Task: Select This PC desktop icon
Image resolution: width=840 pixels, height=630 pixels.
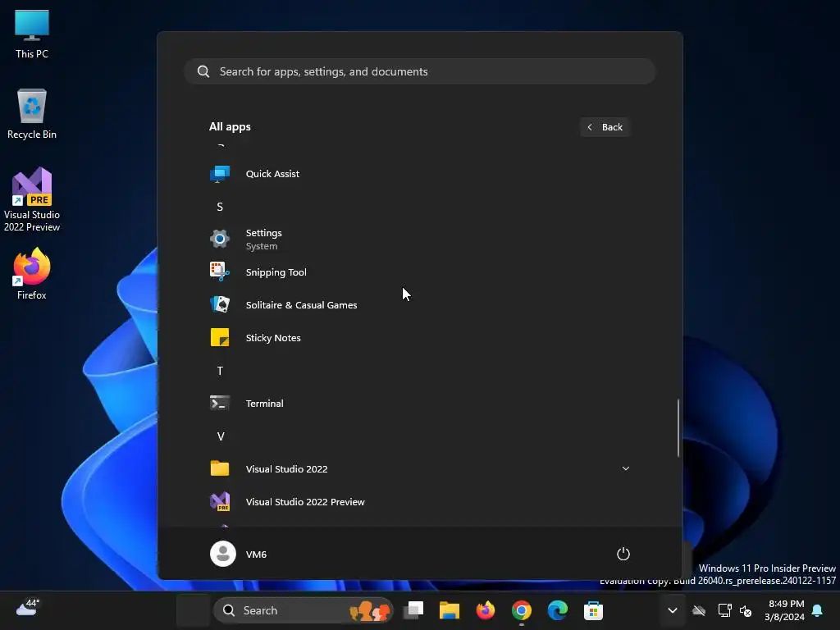Action: click(32, 34)
